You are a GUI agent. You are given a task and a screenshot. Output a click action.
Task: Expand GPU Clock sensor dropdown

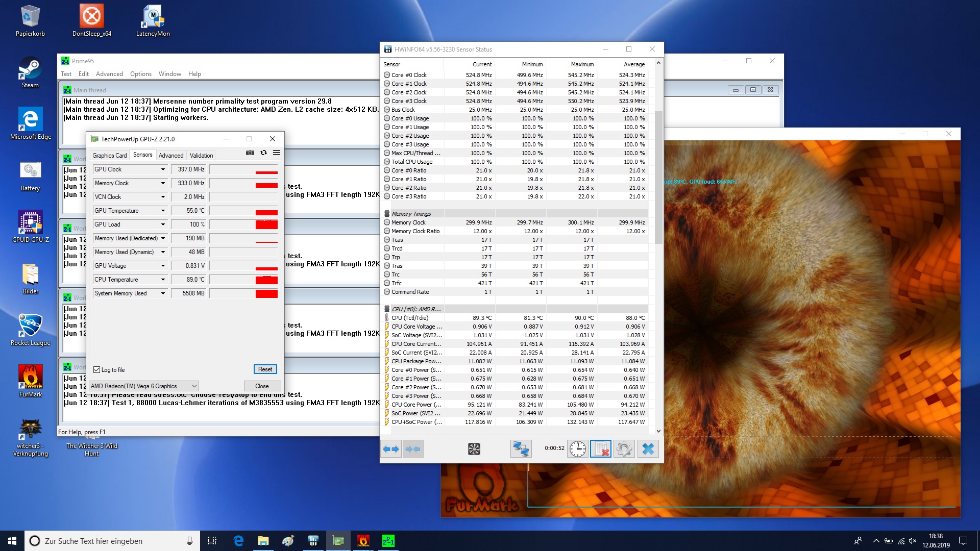163,169
